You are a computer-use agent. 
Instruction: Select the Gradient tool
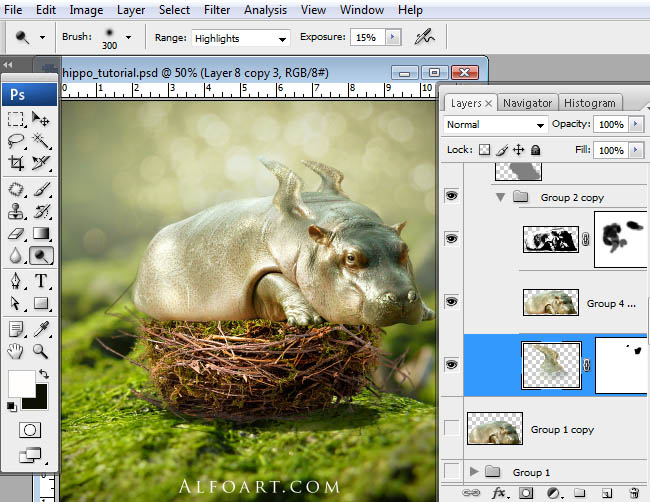pos(41,233)
